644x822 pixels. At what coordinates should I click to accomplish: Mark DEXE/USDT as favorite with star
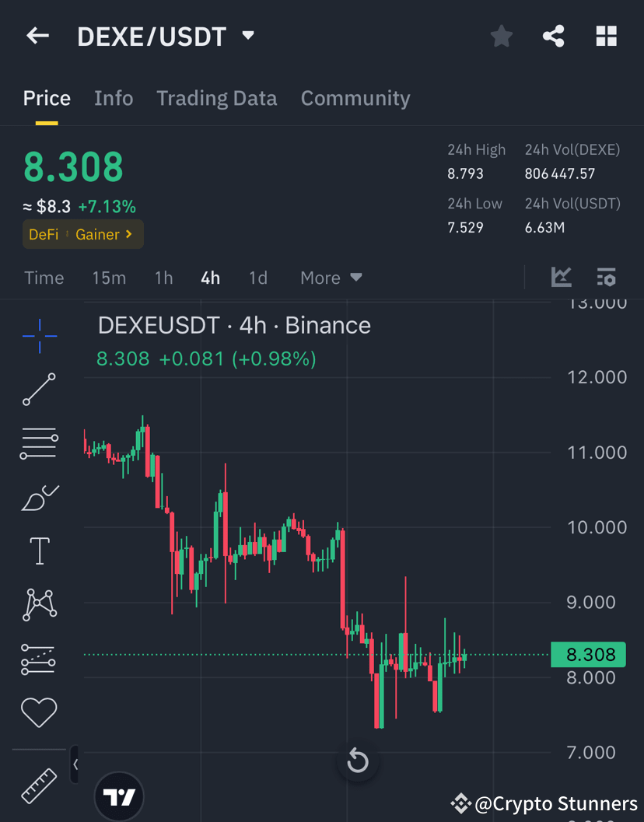[501, 35]
